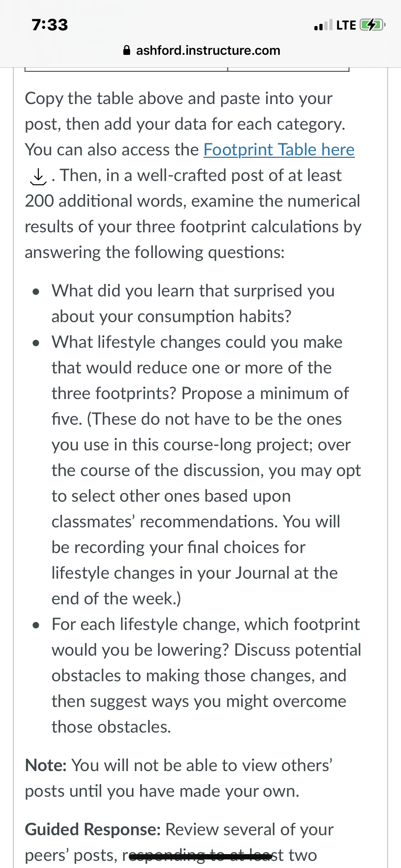The image size is (401, 868).
Task: Tap the bullet about surprising consumption habits
Action: click(193, 304)
